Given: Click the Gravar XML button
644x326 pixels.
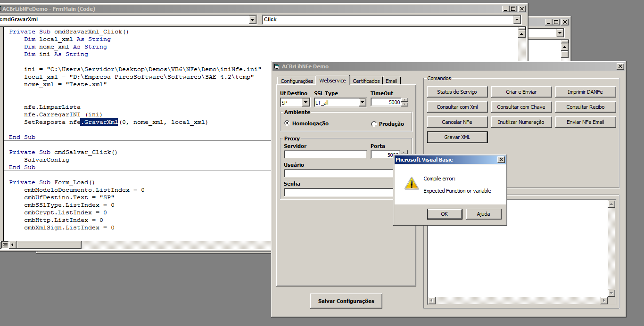Looking at the screenshot, I should 457,137.
